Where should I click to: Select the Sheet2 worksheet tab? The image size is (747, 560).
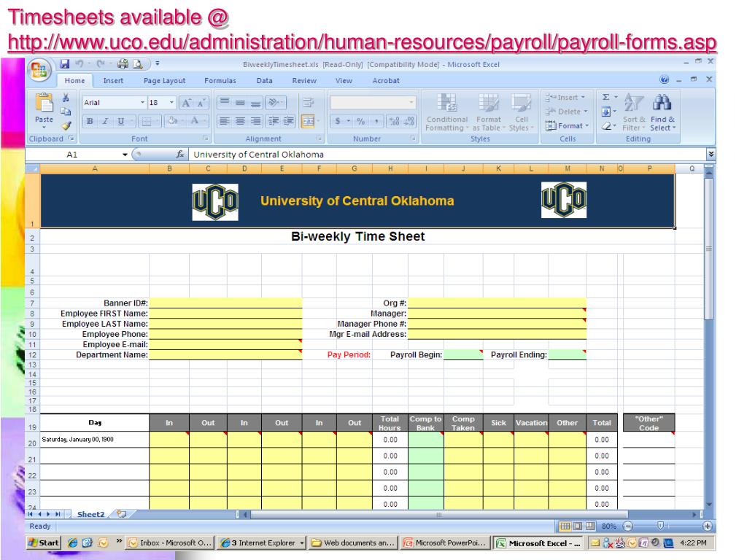[x=90, y=514]
